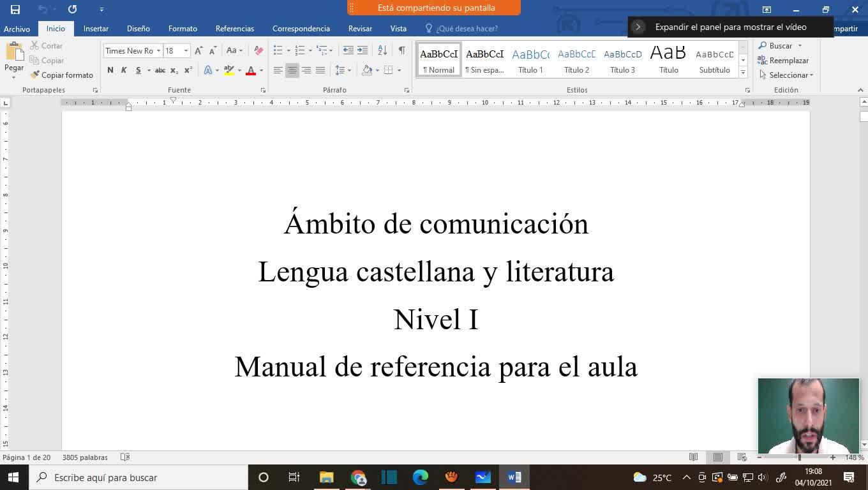Toggle justify paragraph alignment

(320, 70)
